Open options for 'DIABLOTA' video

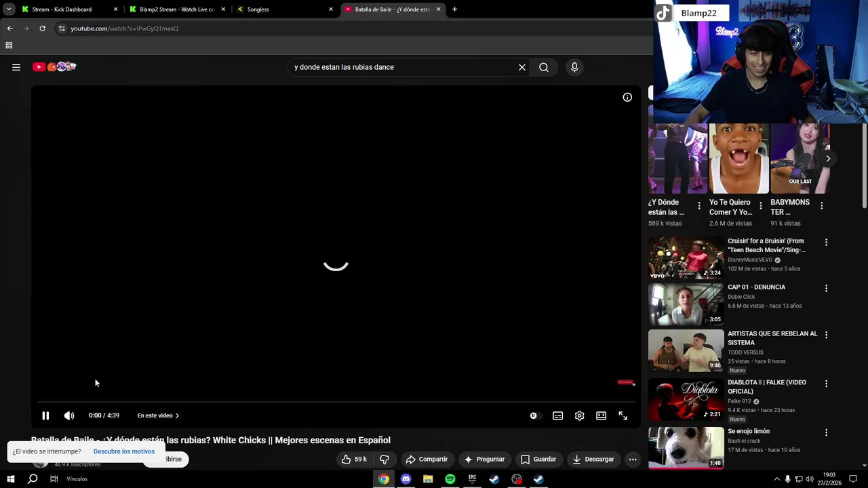tap(826, 384)
